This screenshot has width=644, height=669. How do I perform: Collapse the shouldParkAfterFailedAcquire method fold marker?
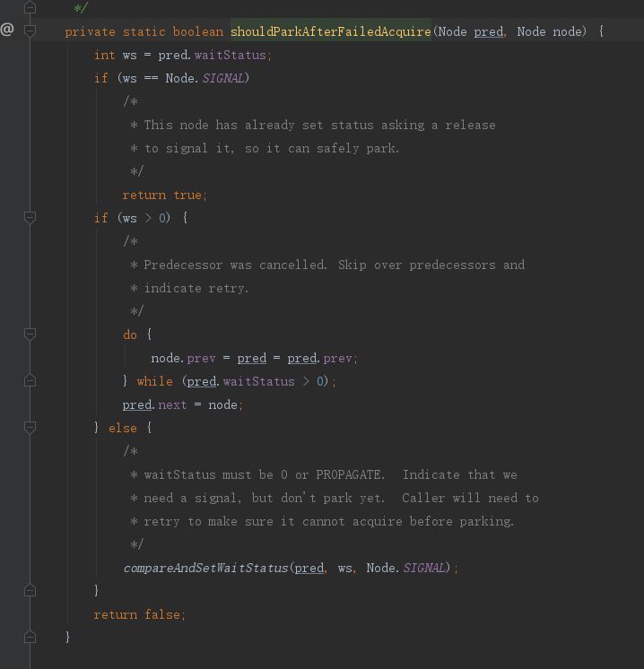(30, 30)
